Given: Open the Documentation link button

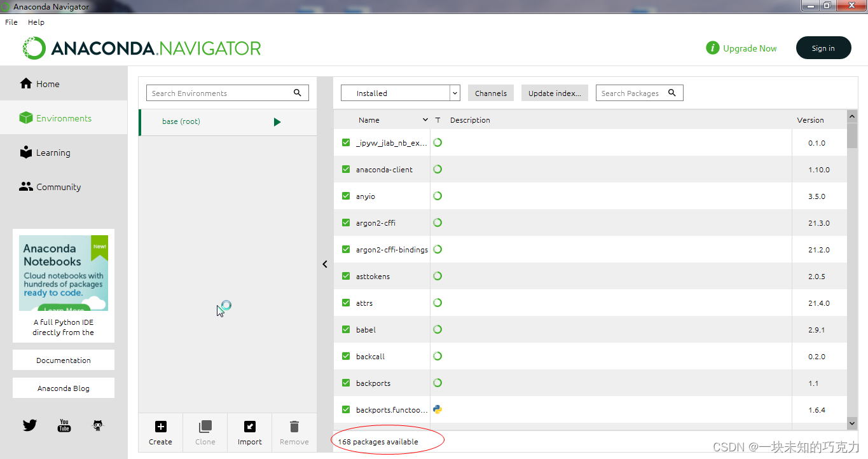Looking at the screenshot, I should (x=64, y=360).
